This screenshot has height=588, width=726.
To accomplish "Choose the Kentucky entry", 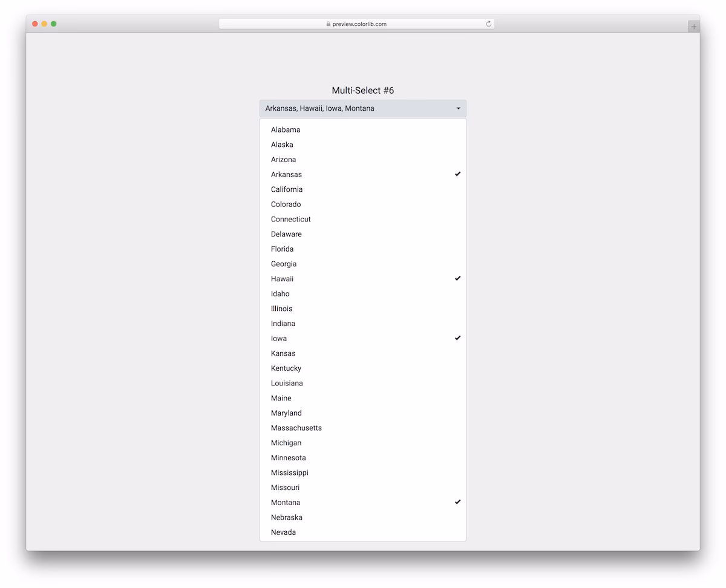I will (x=363, y=368).
